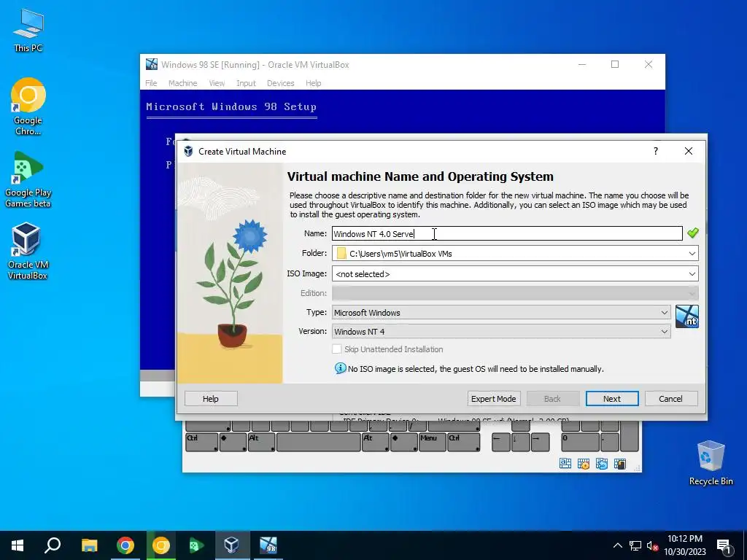The width and height of the screenshot is (747, 560).
Task: Open the Version dropdown showing Windows NT 4
Action: pos(501,332)
